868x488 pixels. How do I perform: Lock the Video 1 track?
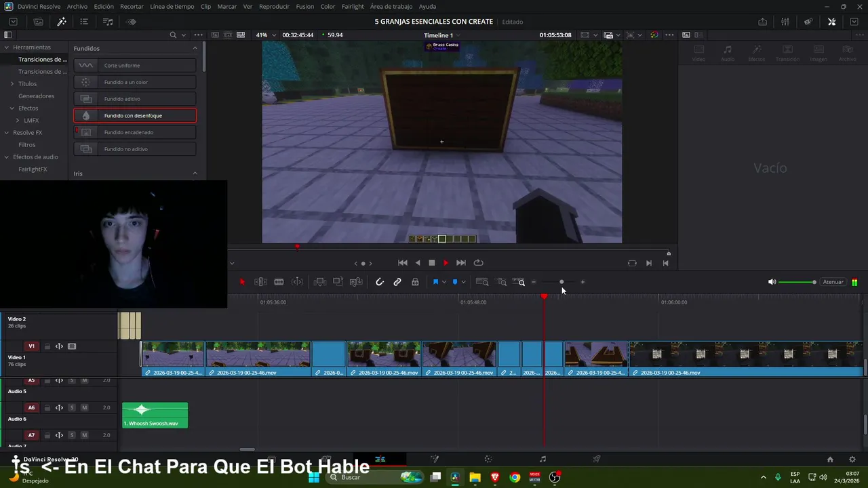47,346
